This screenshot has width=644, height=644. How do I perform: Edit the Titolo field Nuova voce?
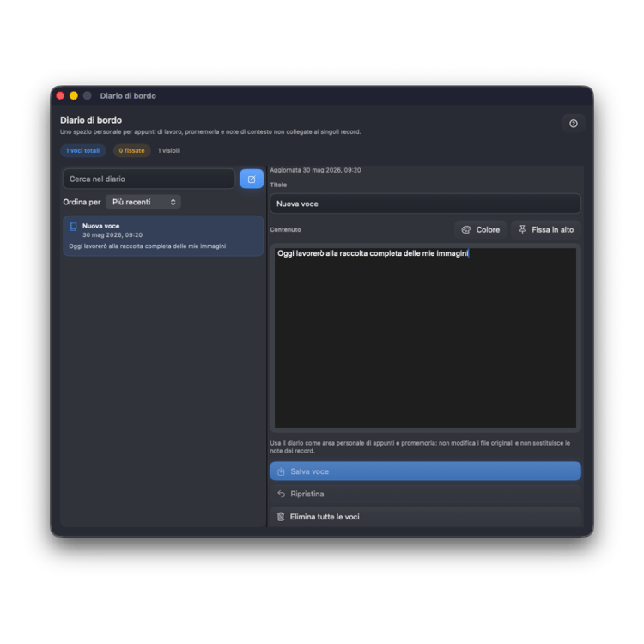click(425, 204)
